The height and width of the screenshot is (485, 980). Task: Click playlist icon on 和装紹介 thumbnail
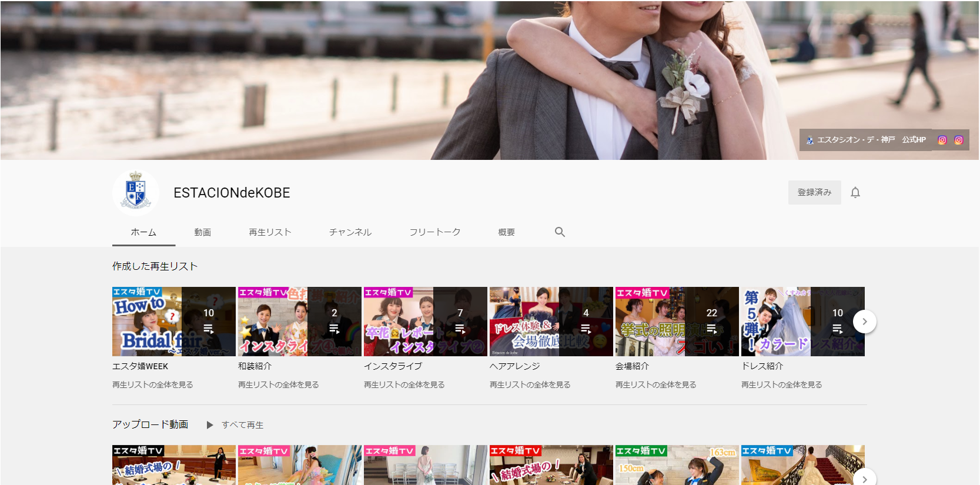[x=335, y=329]
